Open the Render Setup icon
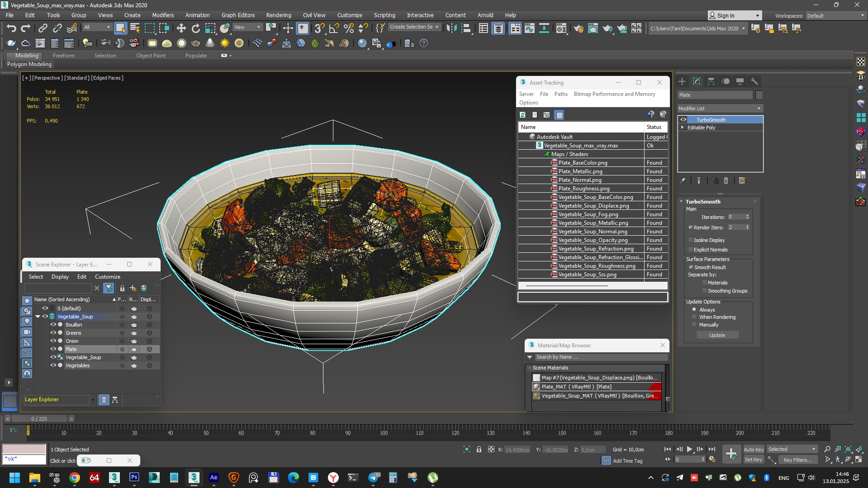868x488 pixels. pos(579,28)
